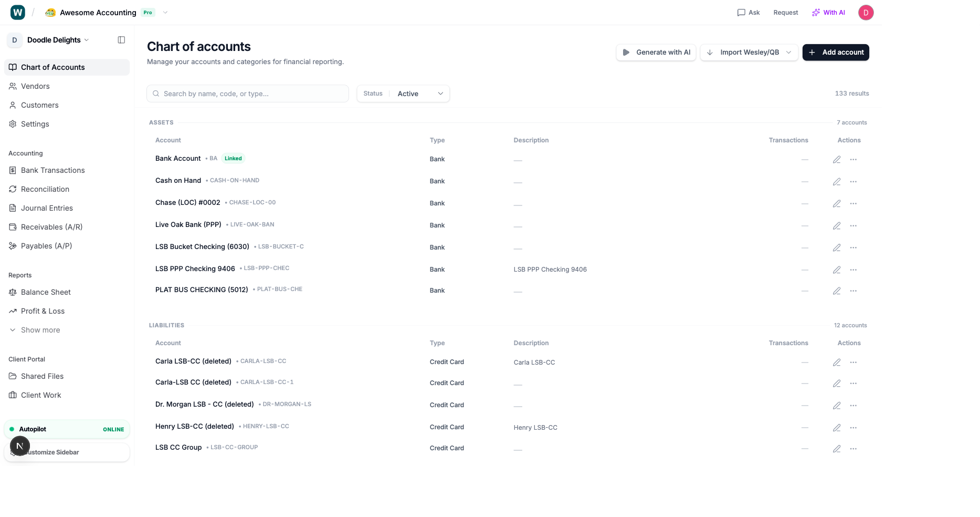Open the user avatar D menu
Image resolution: width=980 pixels, height=517 pixels.
tap(866, 13)
